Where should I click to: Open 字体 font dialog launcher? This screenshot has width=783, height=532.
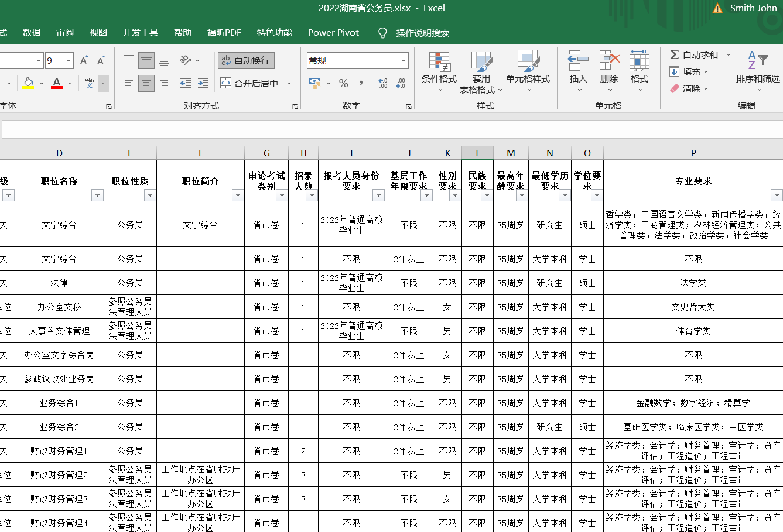click(x=108, y=107)
